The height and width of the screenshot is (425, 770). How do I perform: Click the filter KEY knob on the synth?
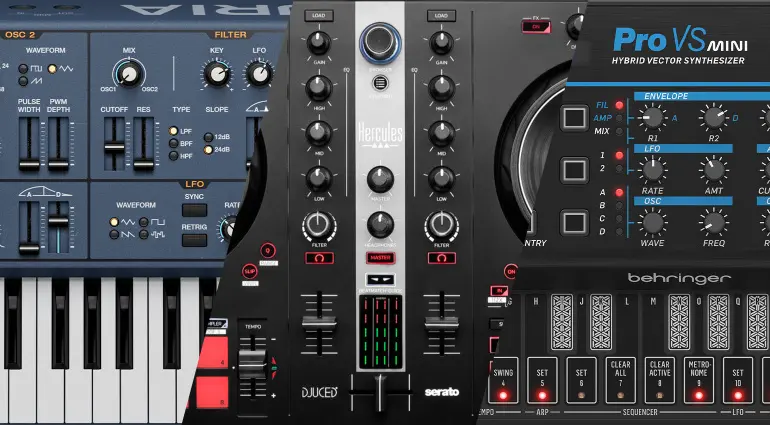218,74
